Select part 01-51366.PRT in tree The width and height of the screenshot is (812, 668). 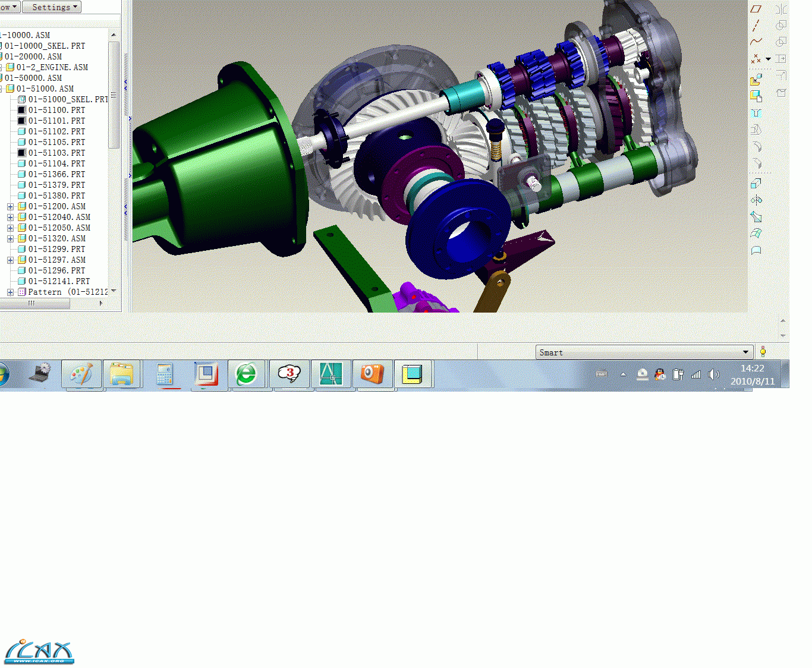pyautogui.click(x=56, y=174)
